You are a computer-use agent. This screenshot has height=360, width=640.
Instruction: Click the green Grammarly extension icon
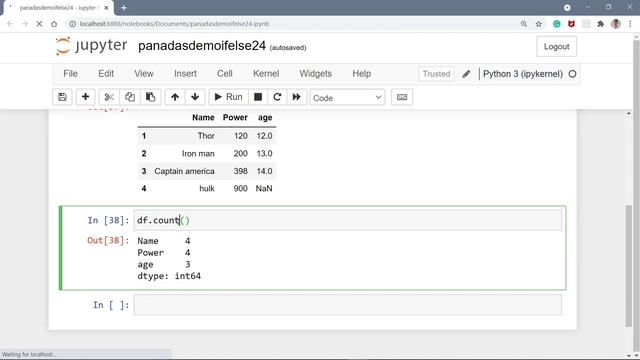coord(557,24)
